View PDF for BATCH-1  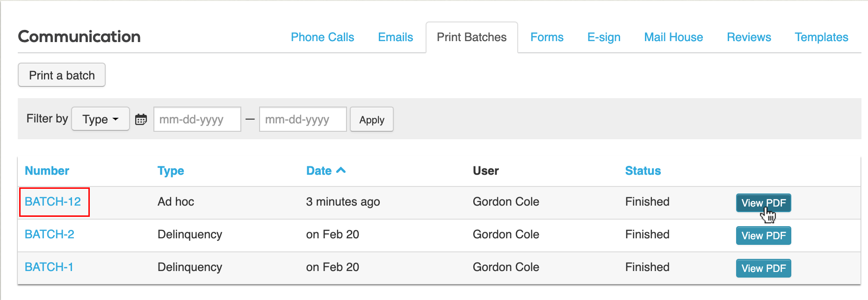coord(763,268)
